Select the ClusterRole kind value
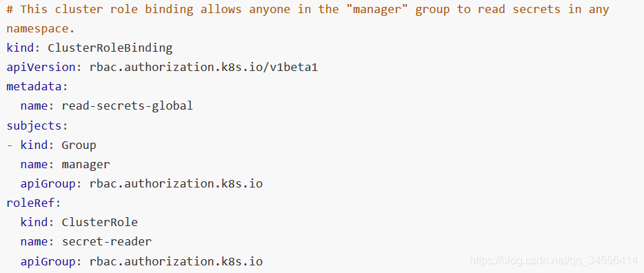This screenshot has width=644, height=273. coord(100,223)
